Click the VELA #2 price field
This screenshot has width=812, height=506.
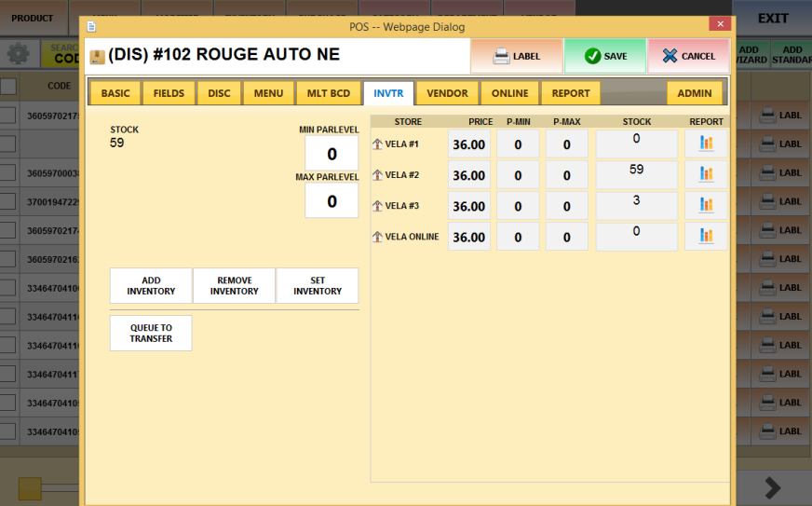468,175
